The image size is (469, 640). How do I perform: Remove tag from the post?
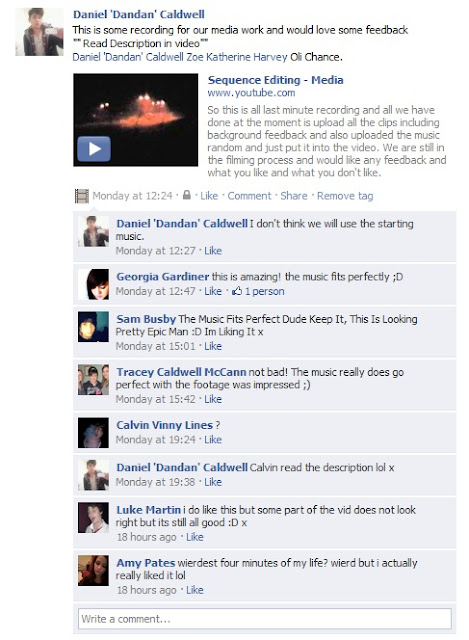click(345, 196)
